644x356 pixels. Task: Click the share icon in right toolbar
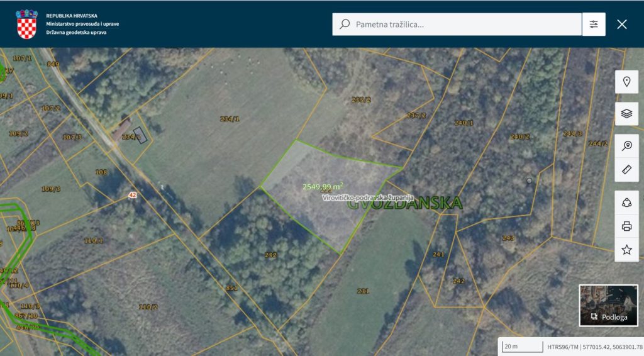point(626,203)
